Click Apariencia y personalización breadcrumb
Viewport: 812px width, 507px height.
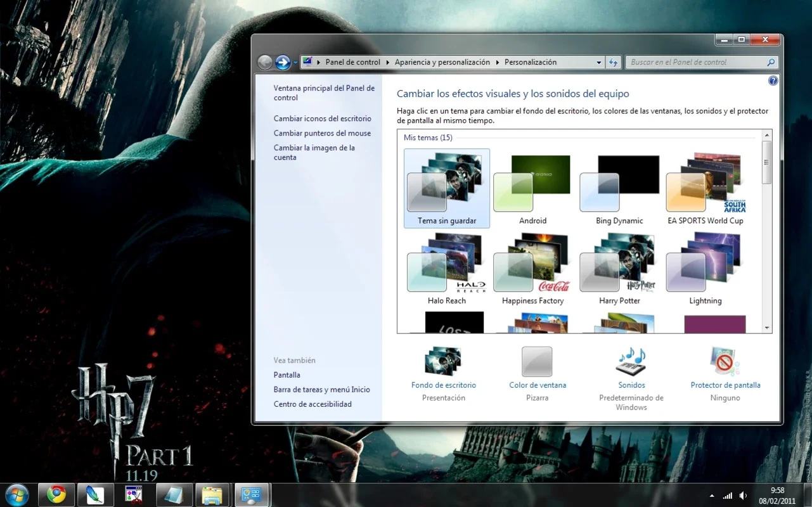442,62
